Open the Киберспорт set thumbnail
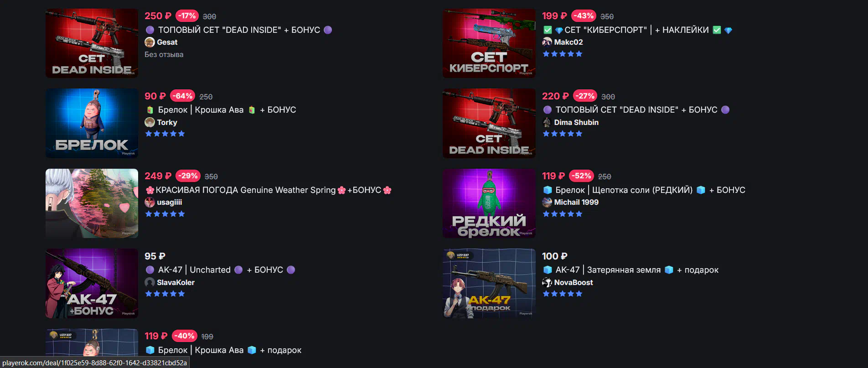The width and height of the screenshot is (868, 368). (489, 43)
